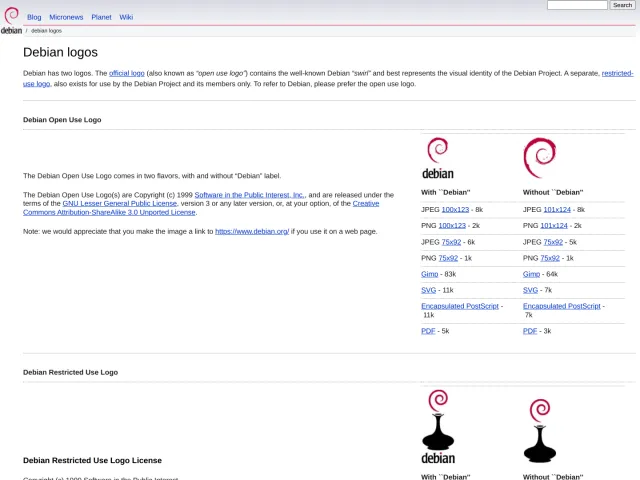Download the 3k PDF file
The height and width of the screenshot is (480, 640).
530,331
